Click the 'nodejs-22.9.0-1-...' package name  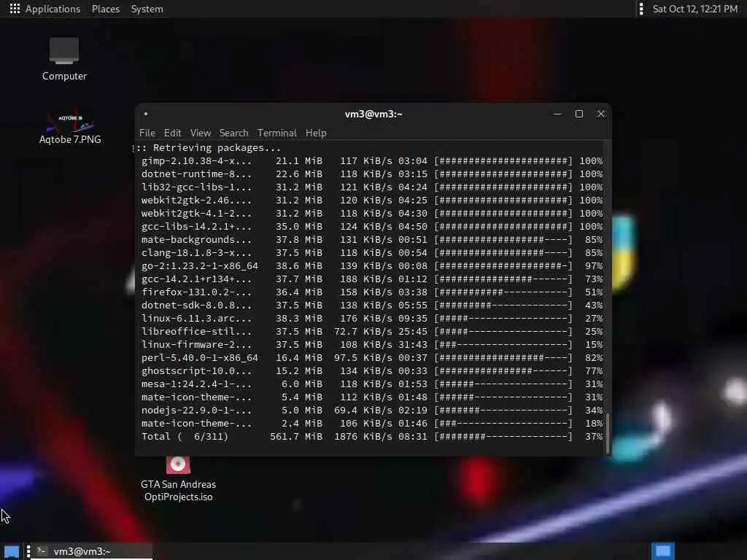pos(196,411)
